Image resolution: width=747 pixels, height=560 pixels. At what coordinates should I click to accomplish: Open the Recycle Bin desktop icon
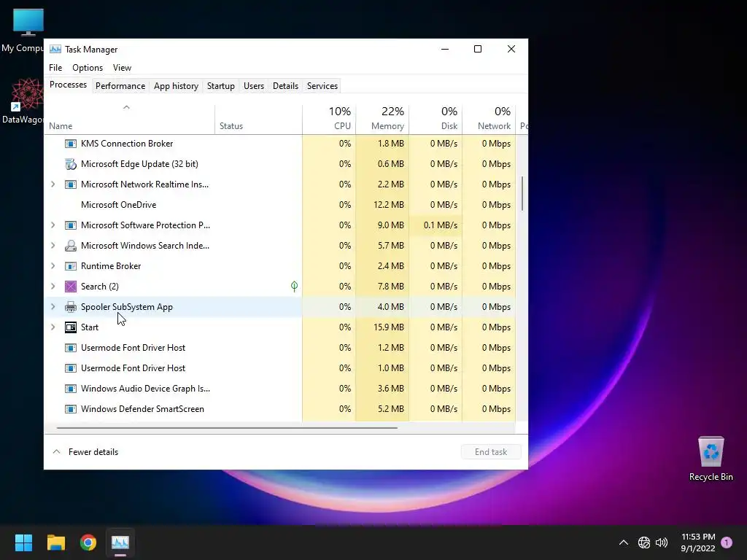pyautogui.click(x=711, y=458)
